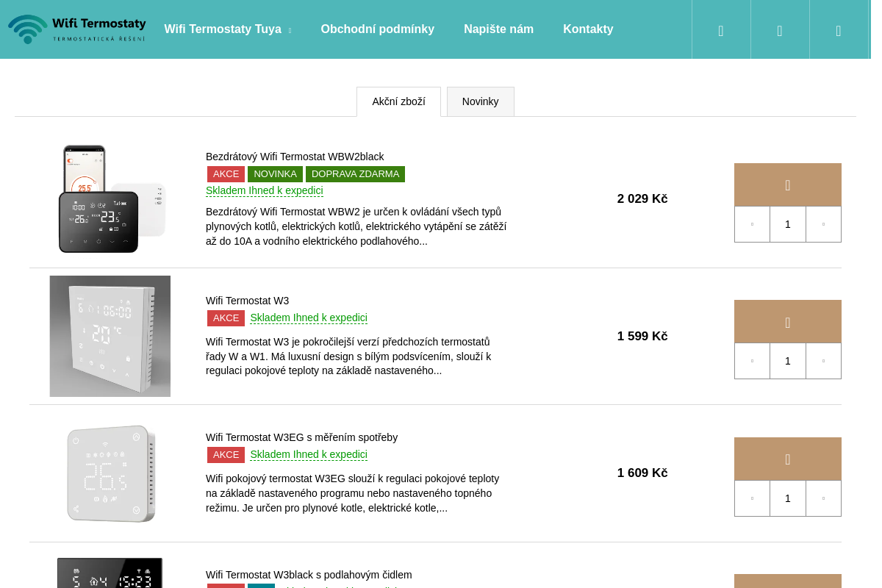This screenshot has width=882, height=588.
Task: Click the Wifi Termostat W3 description text
Action: click(x=349, y=356)
